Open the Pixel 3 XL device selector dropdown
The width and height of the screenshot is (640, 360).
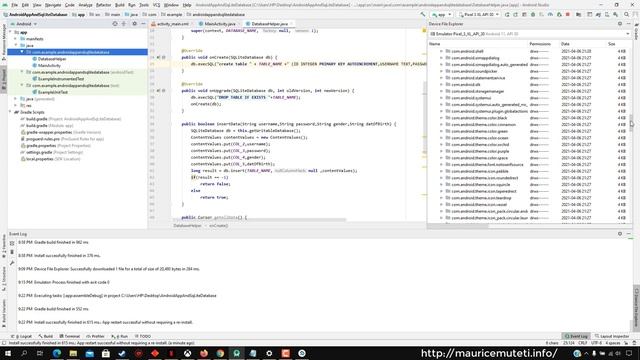click(x=479, y=14)
